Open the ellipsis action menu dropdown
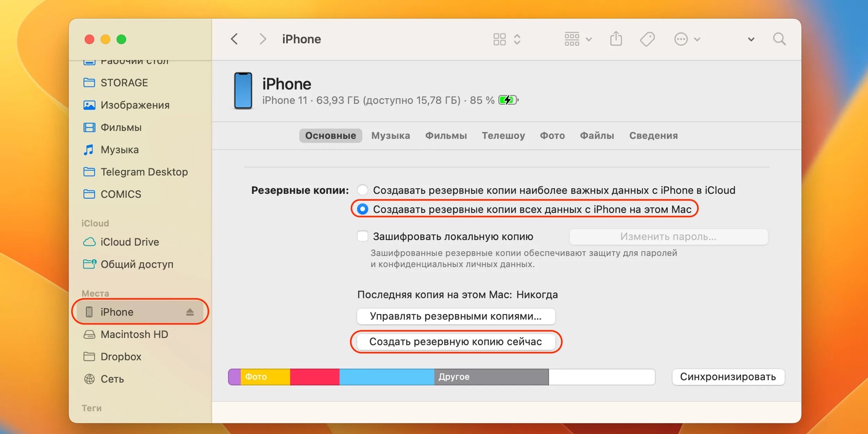The height and width of the screenshot is (434, 868). 687,39
